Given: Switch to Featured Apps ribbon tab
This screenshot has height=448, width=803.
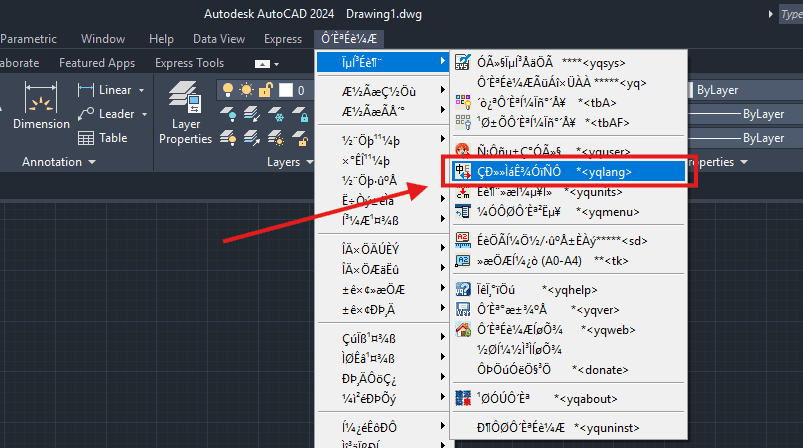Looking at the screenshot, I should [x=97, y=63].
